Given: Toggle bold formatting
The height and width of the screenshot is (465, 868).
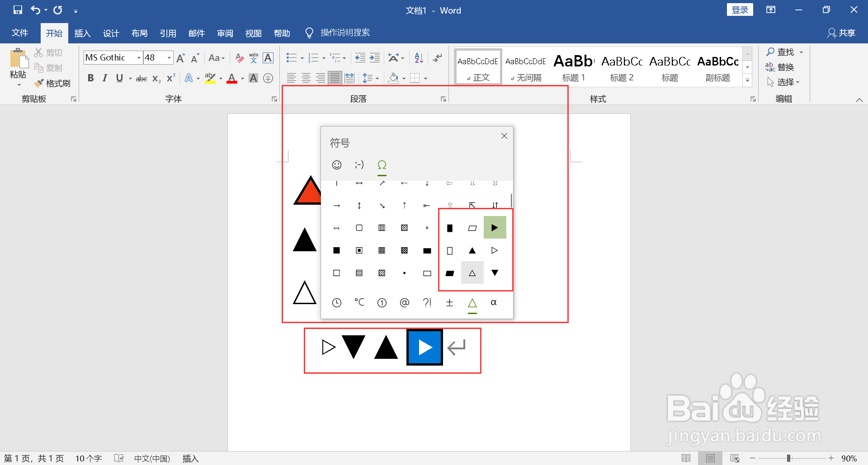Looking at the screenshot, I should tap(90, 78).
